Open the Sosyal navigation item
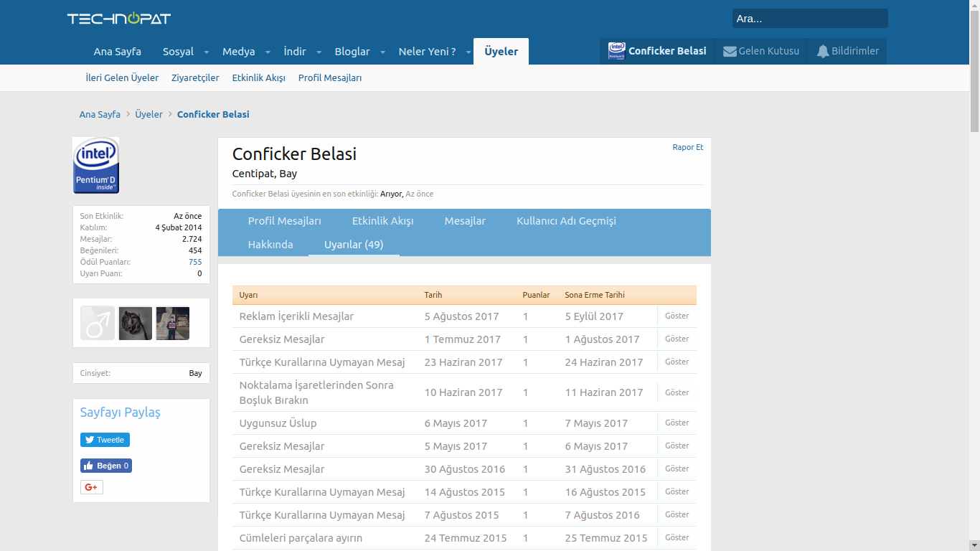The width and height of the screenshot is (980, 551). [178, 52]
